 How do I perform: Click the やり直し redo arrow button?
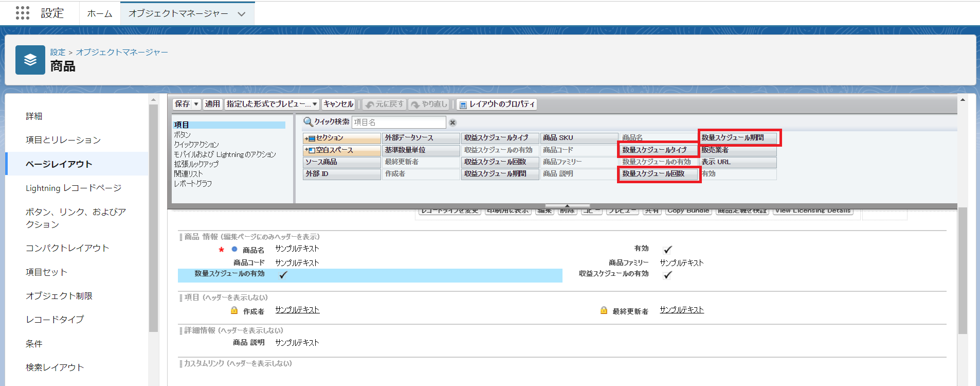tap(429, 104)
